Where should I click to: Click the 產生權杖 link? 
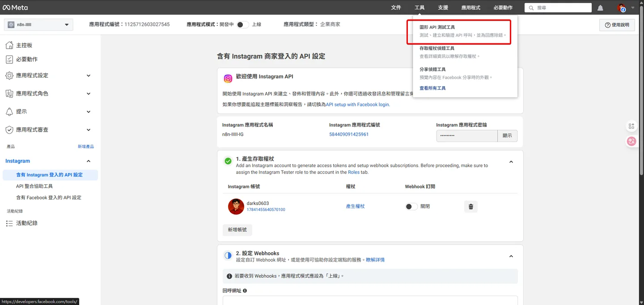pos(355,206)
